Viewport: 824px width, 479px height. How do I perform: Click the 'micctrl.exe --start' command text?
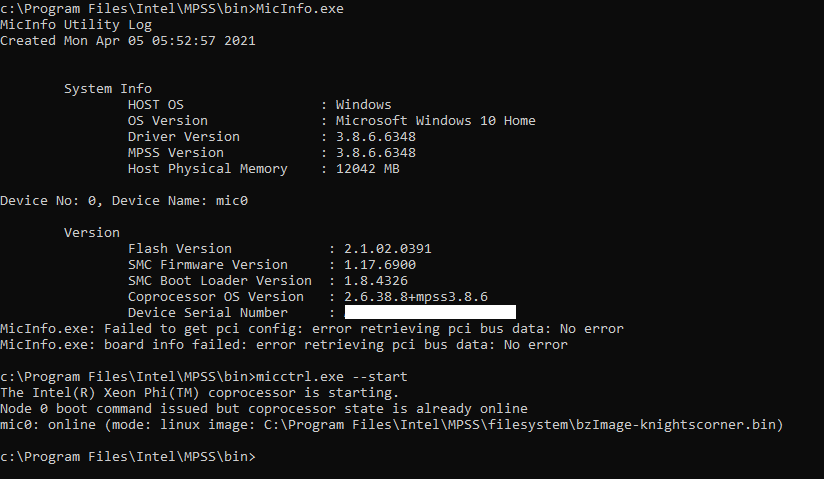point(332,377)
